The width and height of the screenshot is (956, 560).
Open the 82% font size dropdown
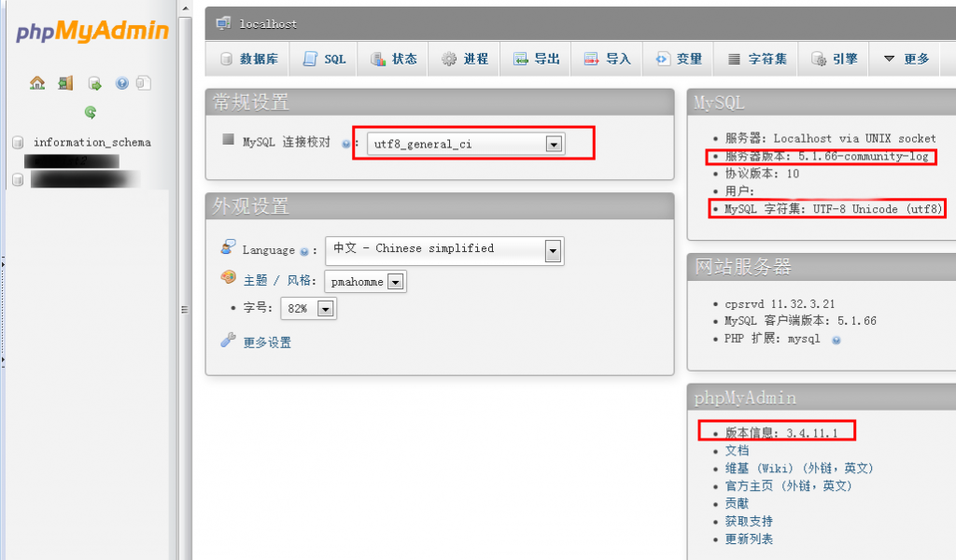pyautogui.click(x=308, y=308)
